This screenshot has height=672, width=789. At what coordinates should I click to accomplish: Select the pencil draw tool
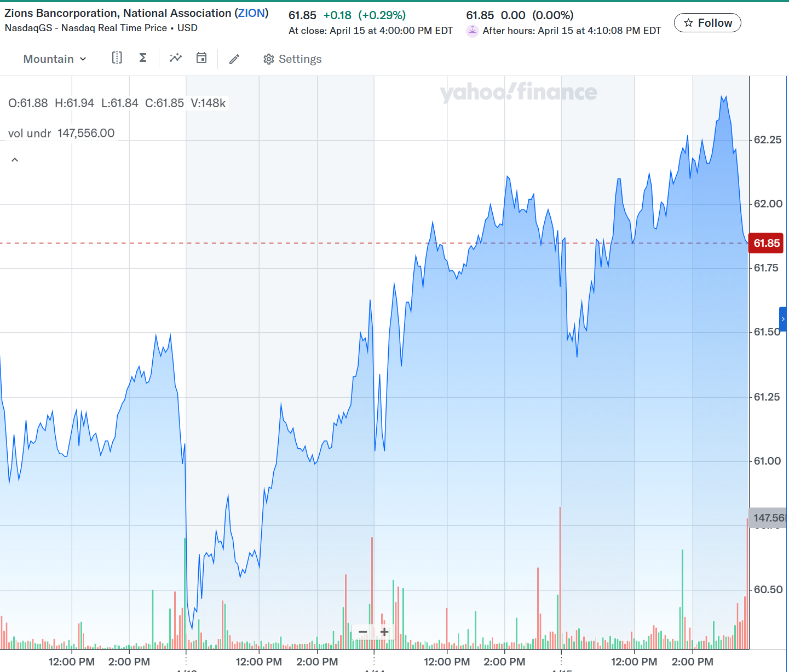(234, 59)
